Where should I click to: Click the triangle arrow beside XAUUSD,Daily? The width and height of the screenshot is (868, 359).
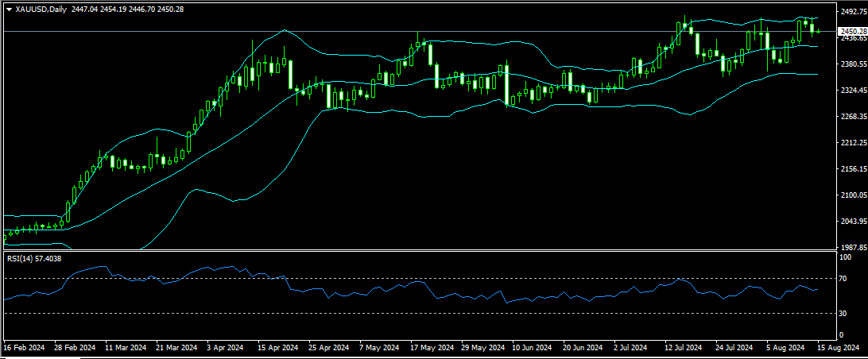(x=9, y=9)
